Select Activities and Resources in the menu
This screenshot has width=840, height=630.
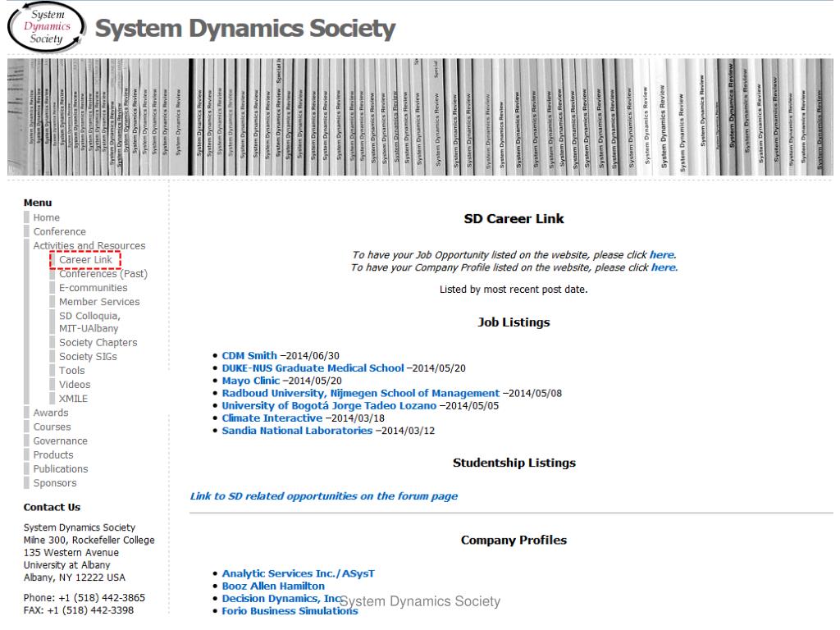tap(89, 245)
